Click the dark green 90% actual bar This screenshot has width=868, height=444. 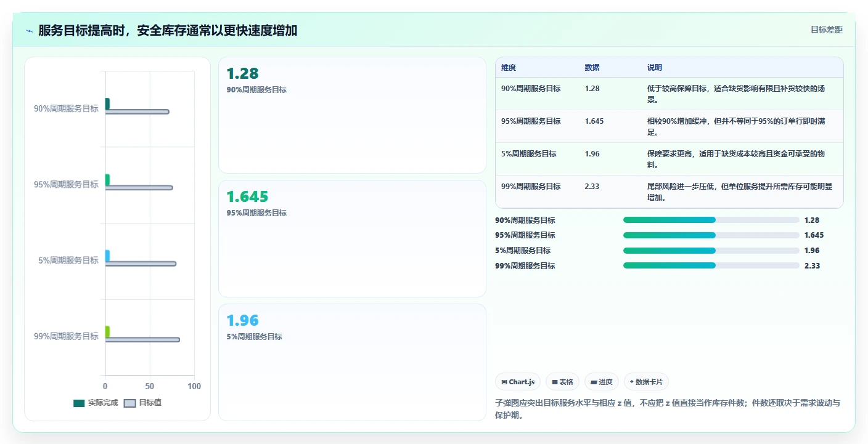click(x=107, y=103)
